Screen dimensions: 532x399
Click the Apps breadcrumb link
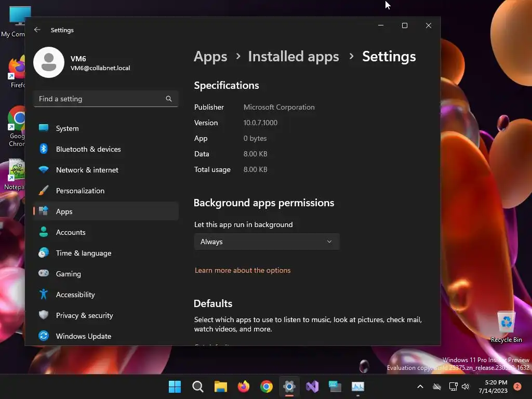point(210,57)
